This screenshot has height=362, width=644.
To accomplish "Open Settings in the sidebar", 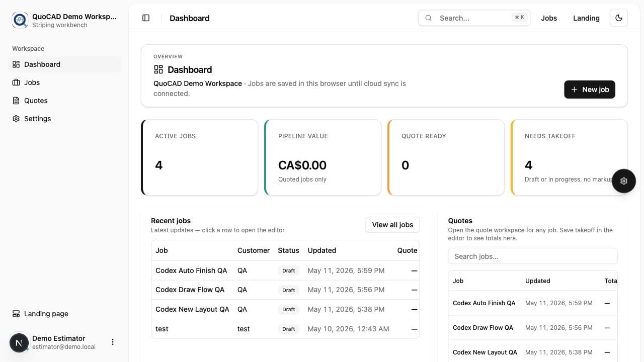I will [65, 119].
